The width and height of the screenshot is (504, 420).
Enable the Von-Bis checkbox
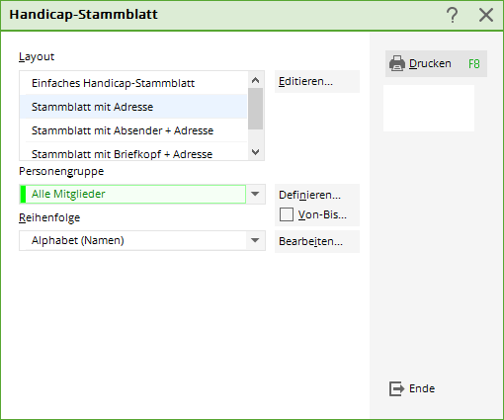pos(287,214)
